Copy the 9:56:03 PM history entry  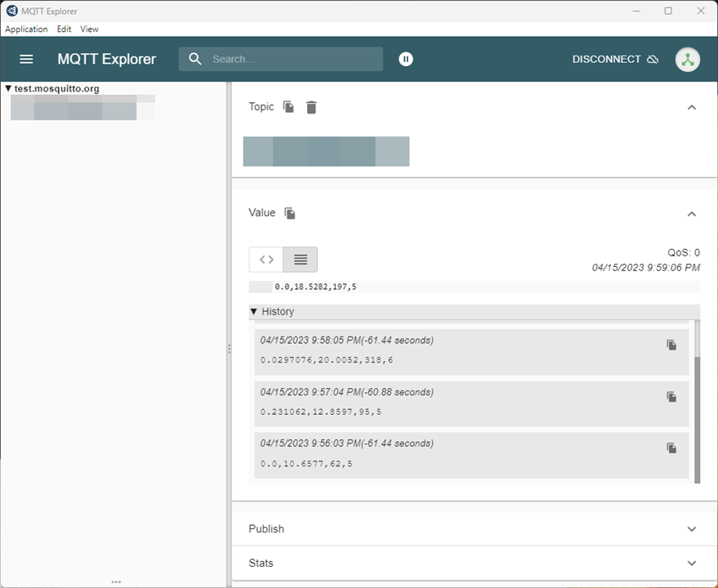pyautogui.click(x=671, y=448)
